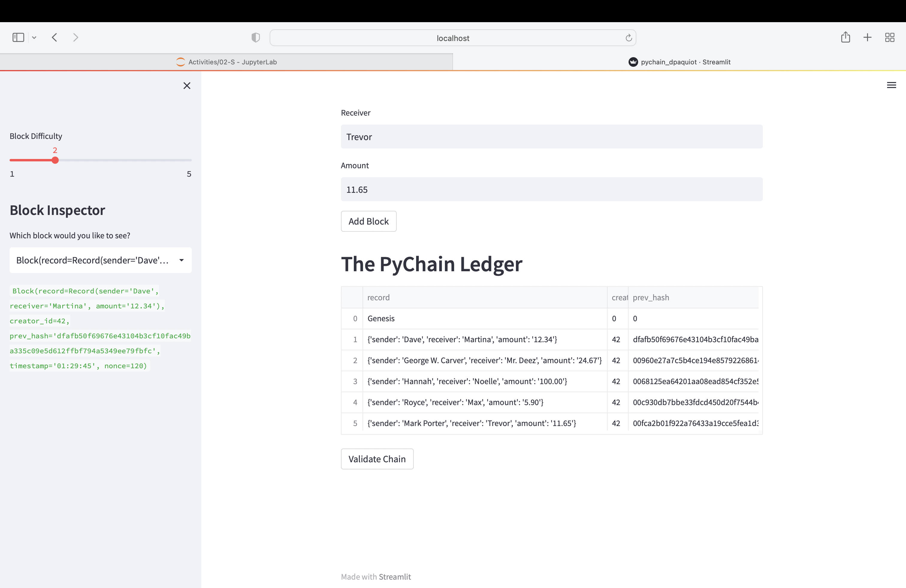906x588 pixels.
Task: Click The PyChain Ledger heading
Action: click(x=432, y=264)
